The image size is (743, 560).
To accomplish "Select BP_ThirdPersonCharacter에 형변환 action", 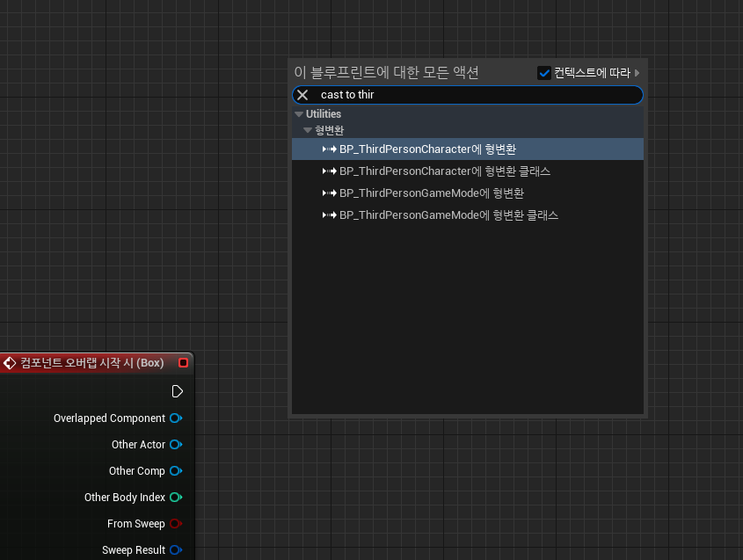I will [x=468, y=149].
